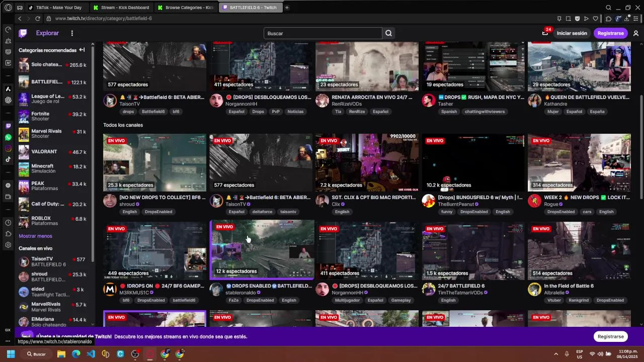
Task: Open shroud live channel in sidebar
Action: 53,277
